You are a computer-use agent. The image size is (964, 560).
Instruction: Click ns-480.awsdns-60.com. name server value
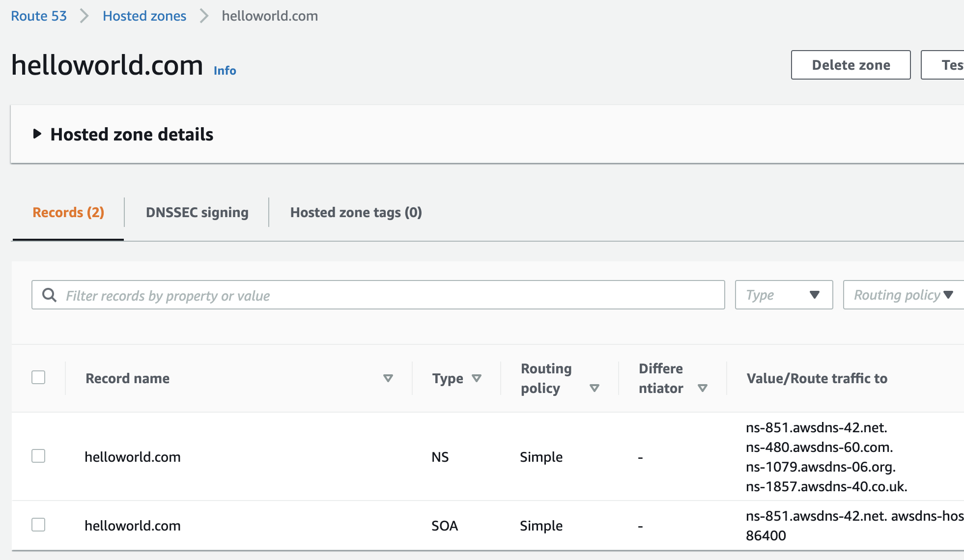click(x=820, y=447)
